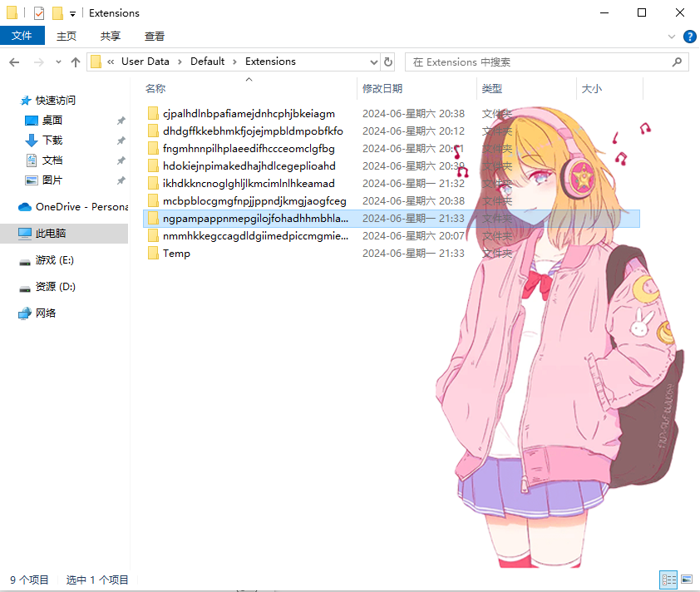Click the properties checkmark icon in title bar

(x=39, y=13)
